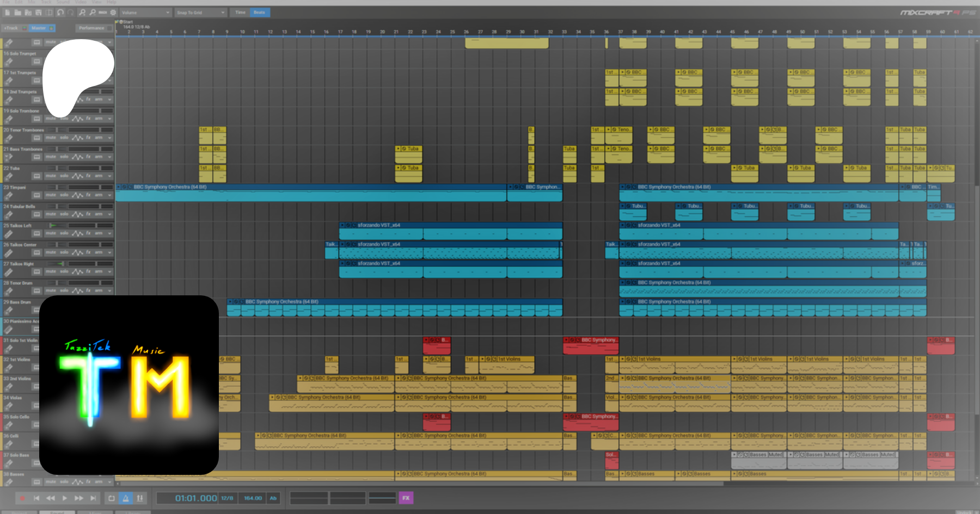Viewport: 980px width, 514px height.
Task: Enable loop playback mode
Action: pos(112,498)
